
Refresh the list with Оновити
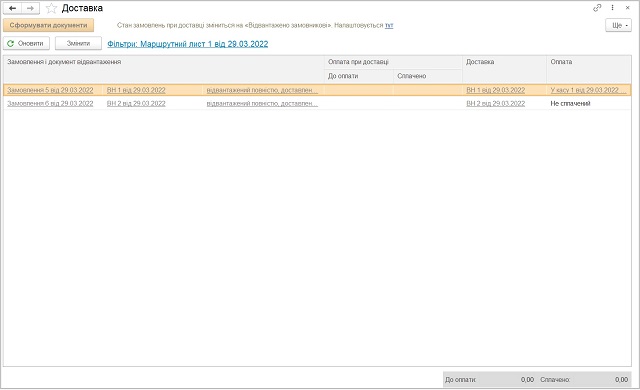[26, 43]
